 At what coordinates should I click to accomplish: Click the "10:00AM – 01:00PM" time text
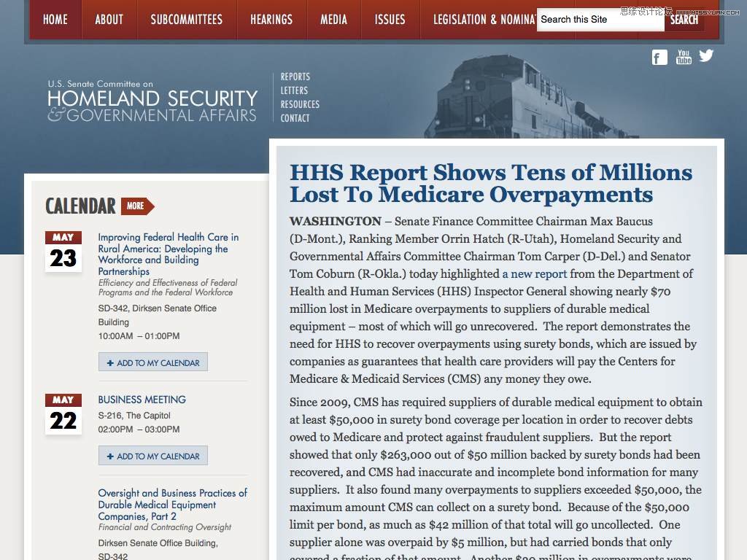139,335
